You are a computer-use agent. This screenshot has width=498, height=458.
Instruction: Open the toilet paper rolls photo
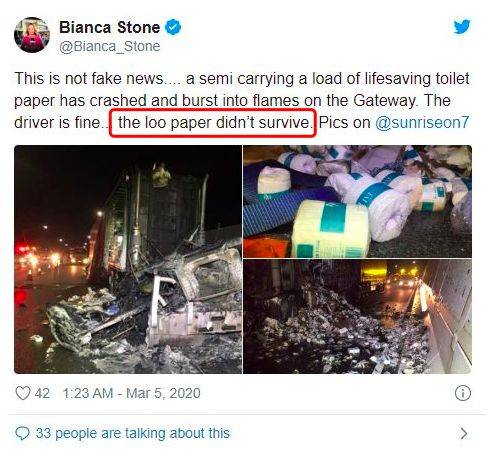357,201
